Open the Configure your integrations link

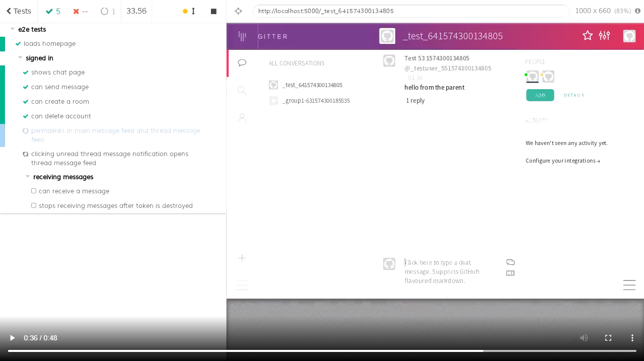click(562, 161)
